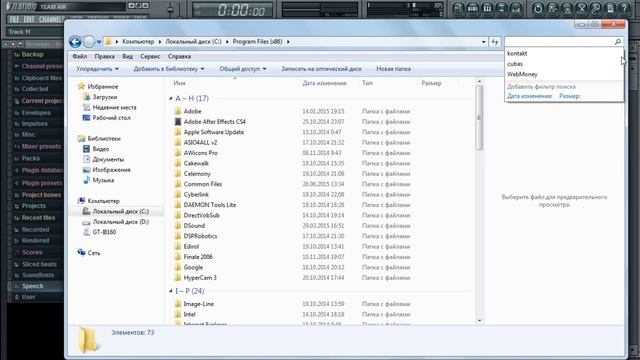Viewport: 640px width, 360px height.
Task: Click the scrollbar down arrow in file list
Action: (x=479, y=321)
